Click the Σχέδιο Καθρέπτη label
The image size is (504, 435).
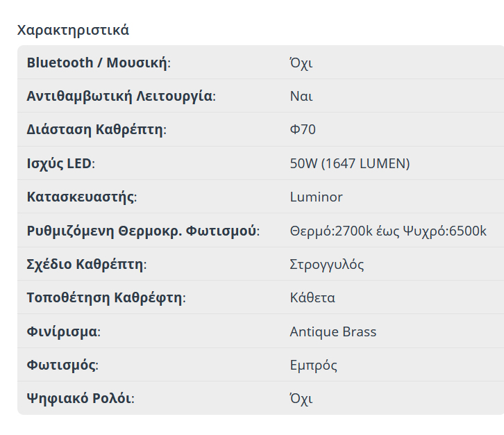click(86, 264)
